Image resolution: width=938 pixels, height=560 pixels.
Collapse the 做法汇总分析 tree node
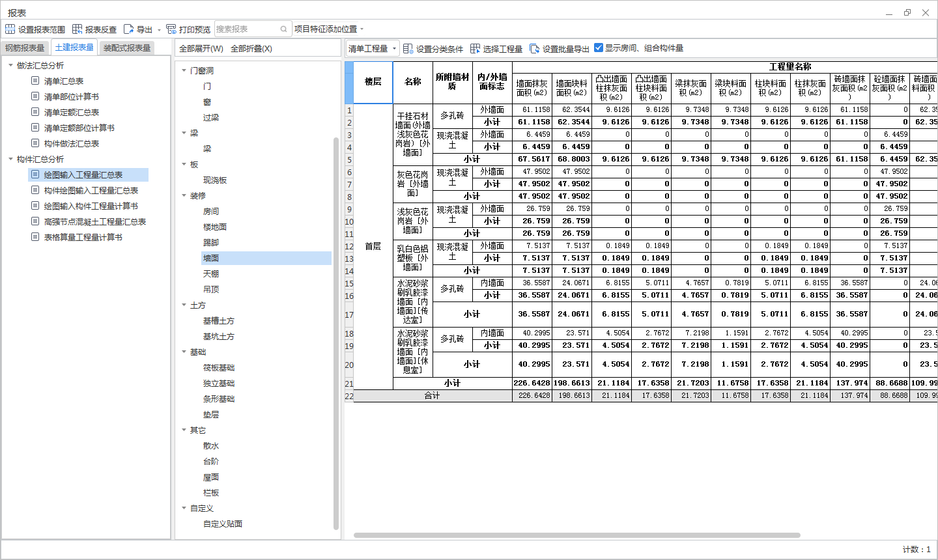click(x=10, y=65)
